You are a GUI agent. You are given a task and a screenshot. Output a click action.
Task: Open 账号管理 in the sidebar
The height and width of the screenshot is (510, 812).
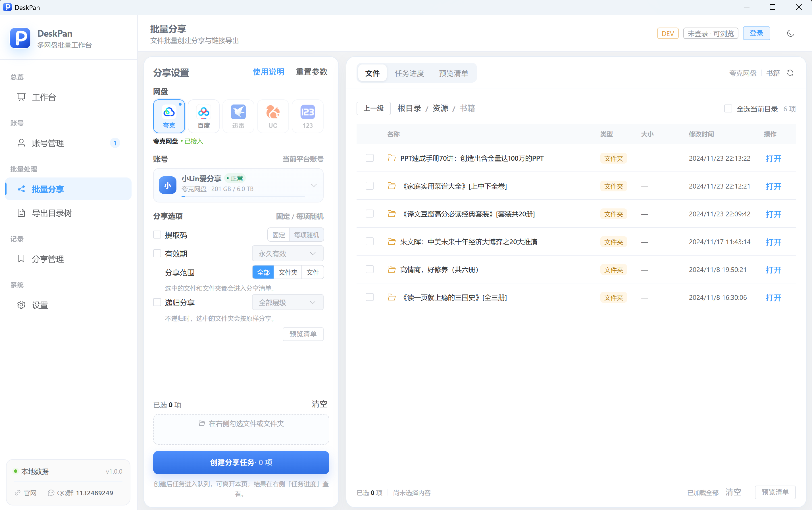[68, 143]
